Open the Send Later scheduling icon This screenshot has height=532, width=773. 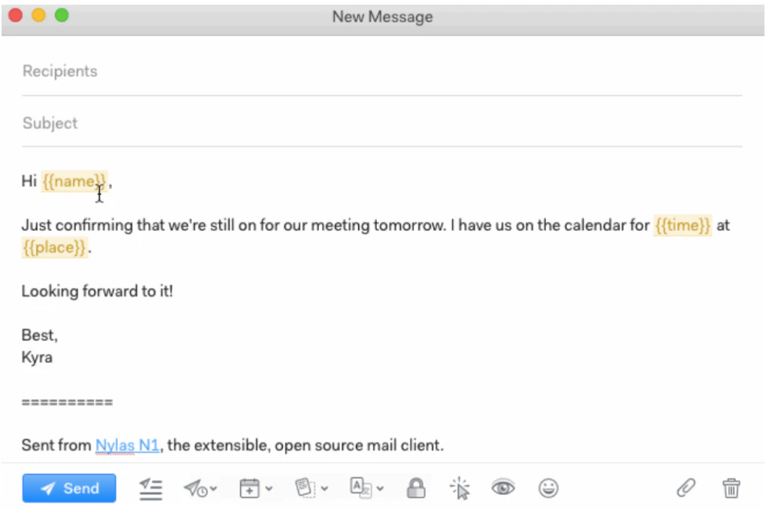[x=194, y=489]
